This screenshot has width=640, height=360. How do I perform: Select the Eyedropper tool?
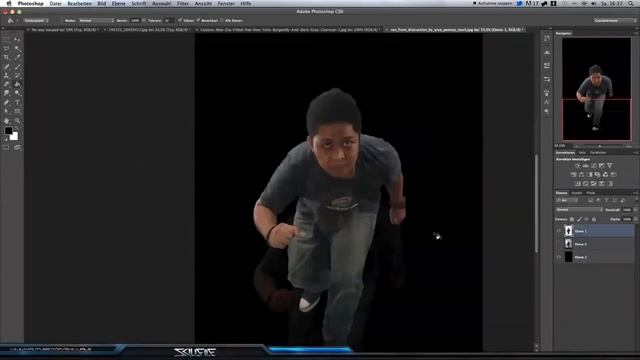17,58
